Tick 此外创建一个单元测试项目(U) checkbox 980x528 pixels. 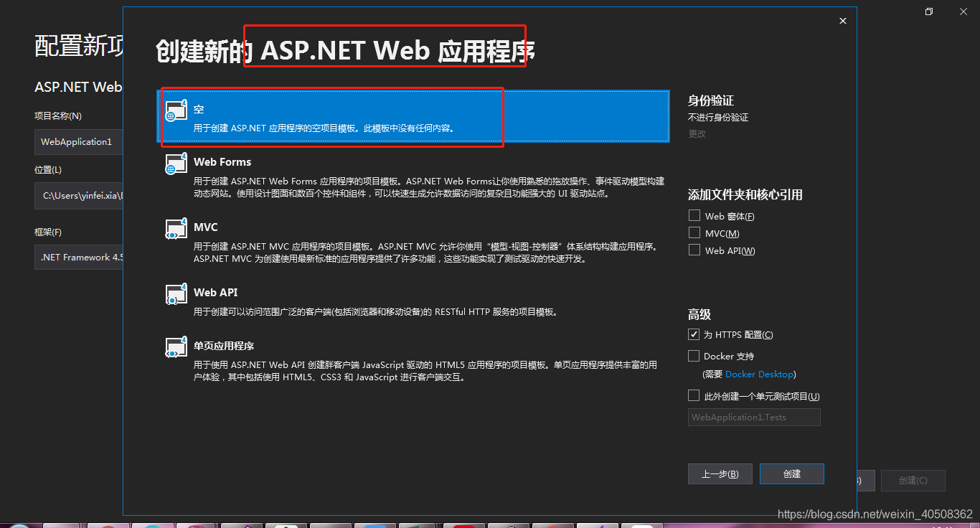pos(694,395)
